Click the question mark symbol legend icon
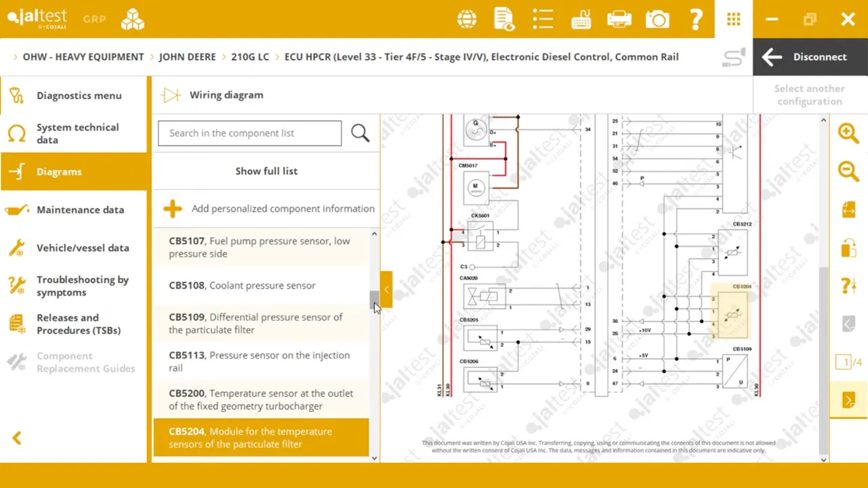Screen dimensions: 868x488 [x=848, y=285]
